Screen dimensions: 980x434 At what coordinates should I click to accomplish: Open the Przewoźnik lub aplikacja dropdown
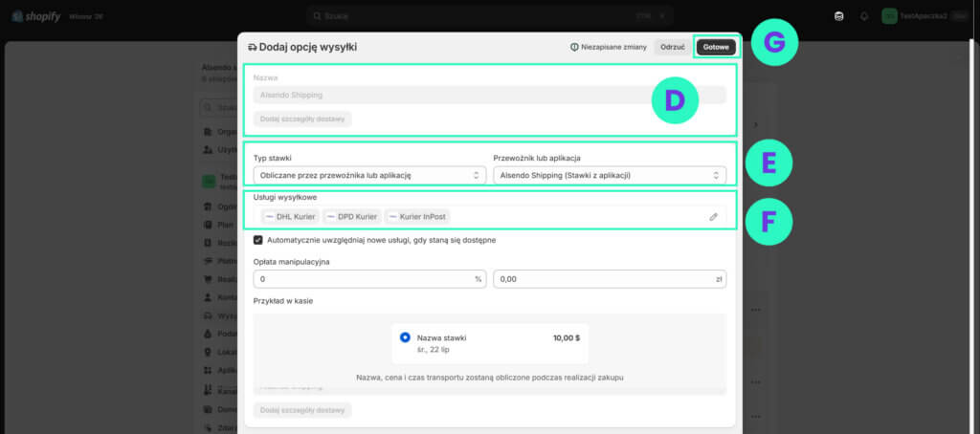tap(610, 176)
